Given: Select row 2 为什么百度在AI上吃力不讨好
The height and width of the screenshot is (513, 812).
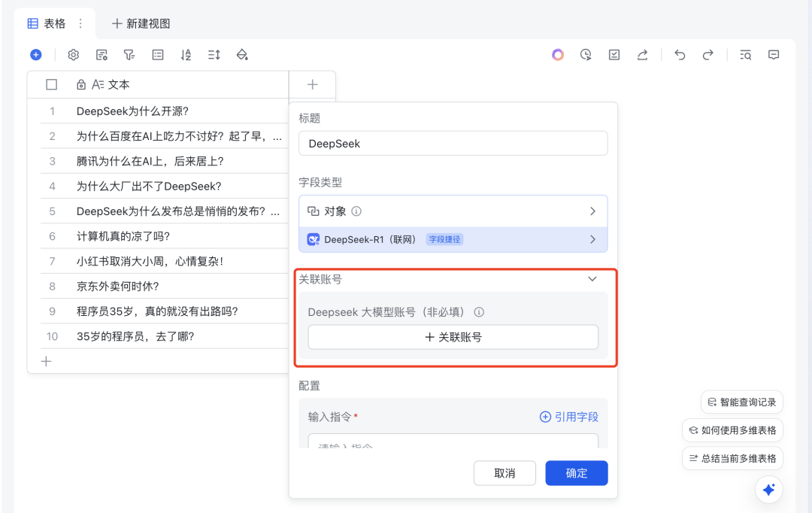Looking at the screenshot, I should [x=164, y=136].
